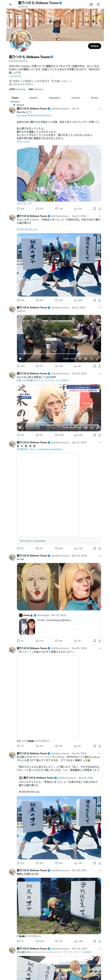Go back using the top-left arrow
Image resolution: width=110 pixels, height=980 pixels.
click(11, 5)
